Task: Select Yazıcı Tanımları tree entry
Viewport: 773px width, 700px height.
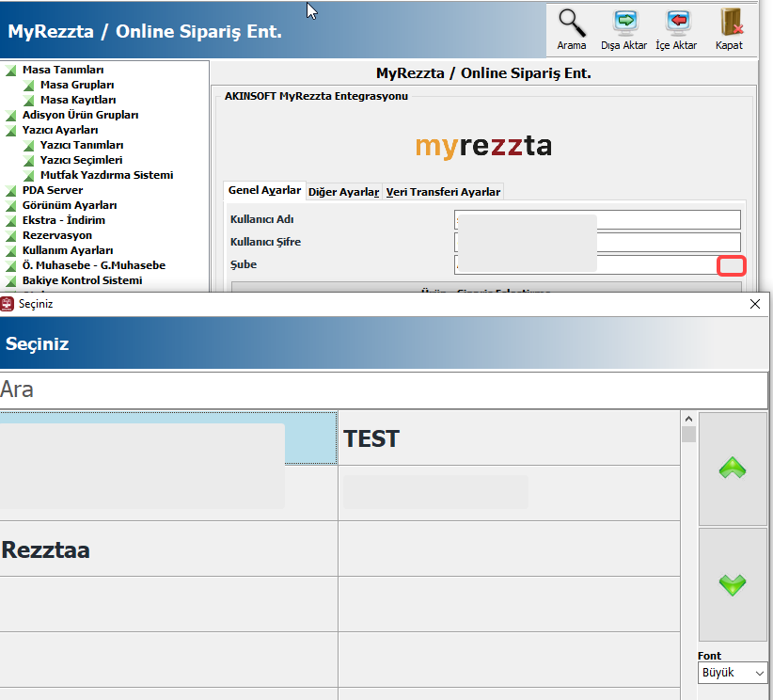Action: (82, 145)
